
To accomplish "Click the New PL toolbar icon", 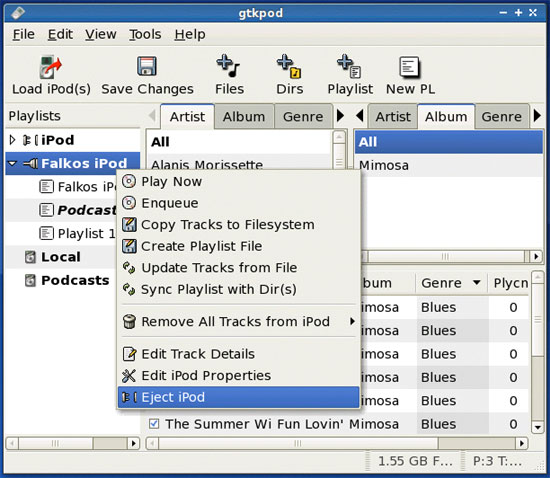I will [x=409, y=67].
